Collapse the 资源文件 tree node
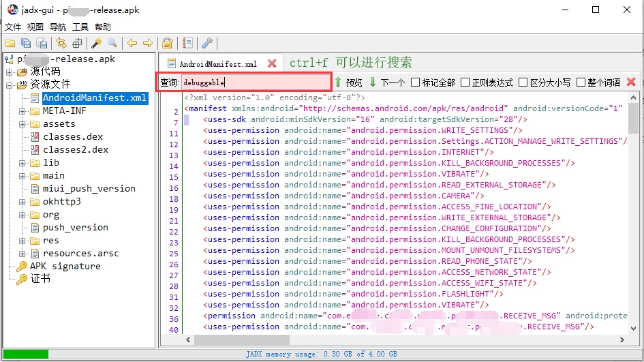This screenshot has height=362, width=644. pos(9,85)
